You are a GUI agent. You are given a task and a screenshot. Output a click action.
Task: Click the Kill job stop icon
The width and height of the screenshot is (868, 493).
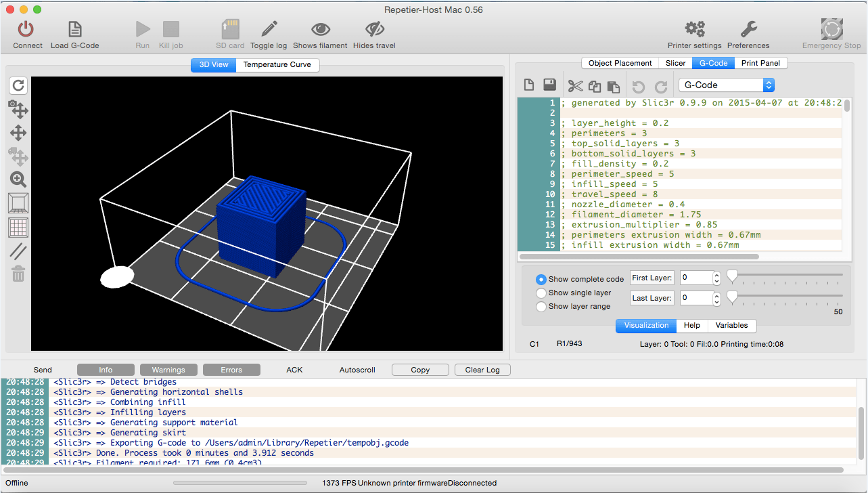pos(170,29)
